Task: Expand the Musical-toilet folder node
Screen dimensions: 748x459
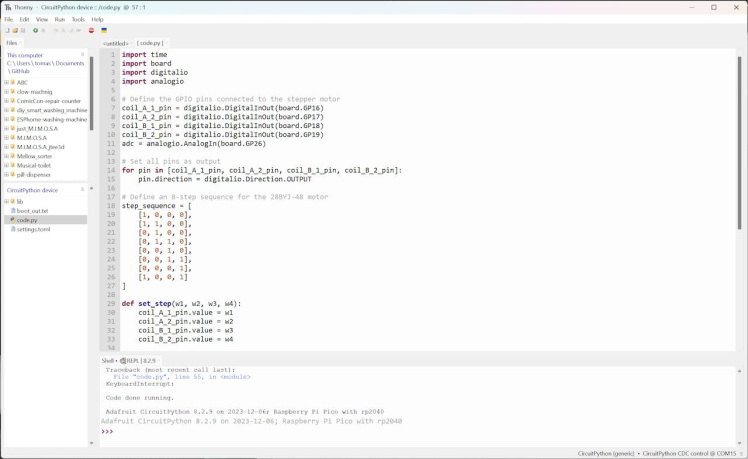Action: click(x=6, y=166)
